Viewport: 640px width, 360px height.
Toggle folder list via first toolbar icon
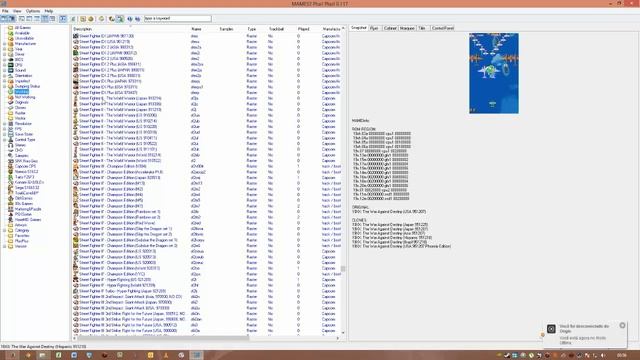tap(4, 19)
